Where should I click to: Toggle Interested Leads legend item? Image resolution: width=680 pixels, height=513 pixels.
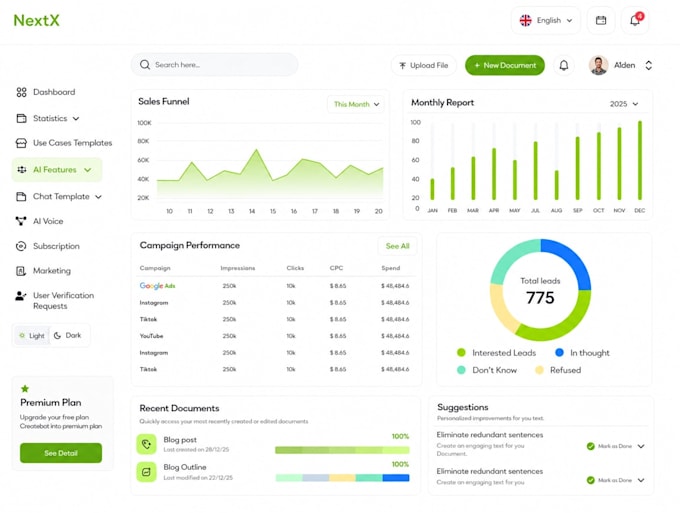click(497, 353)
